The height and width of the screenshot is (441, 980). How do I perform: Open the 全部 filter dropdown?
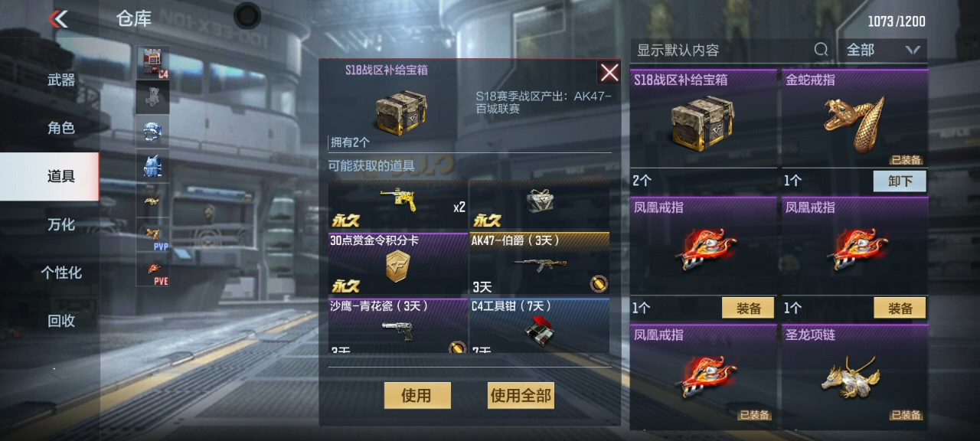click(x=883, y=50)
